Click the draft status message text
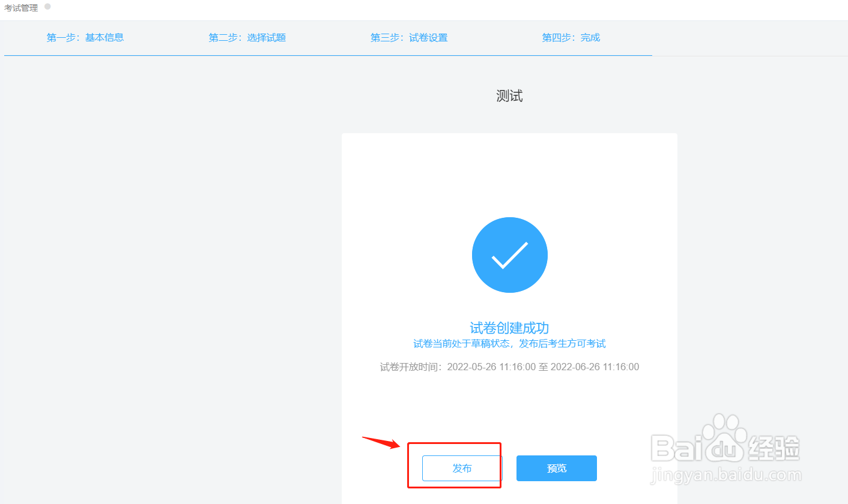848x504 pixels. click(x=509, y=344)
